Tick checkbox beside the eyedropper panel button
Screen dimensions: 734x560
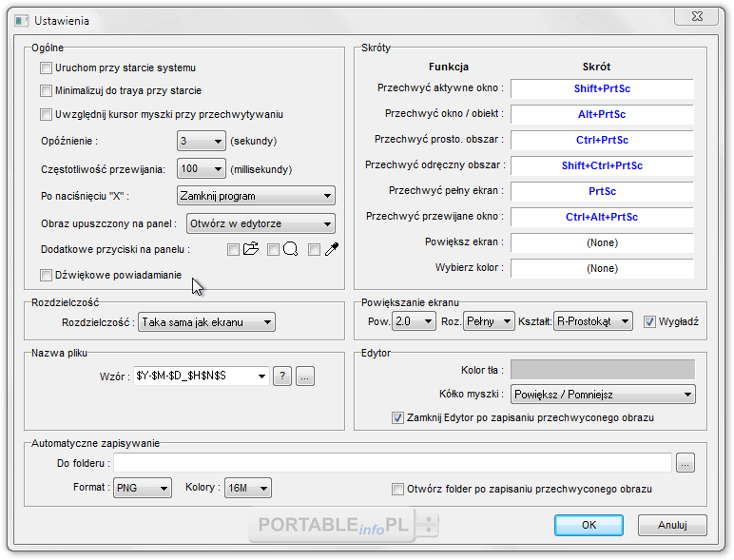pyautogui.click(x=314, y=249)
